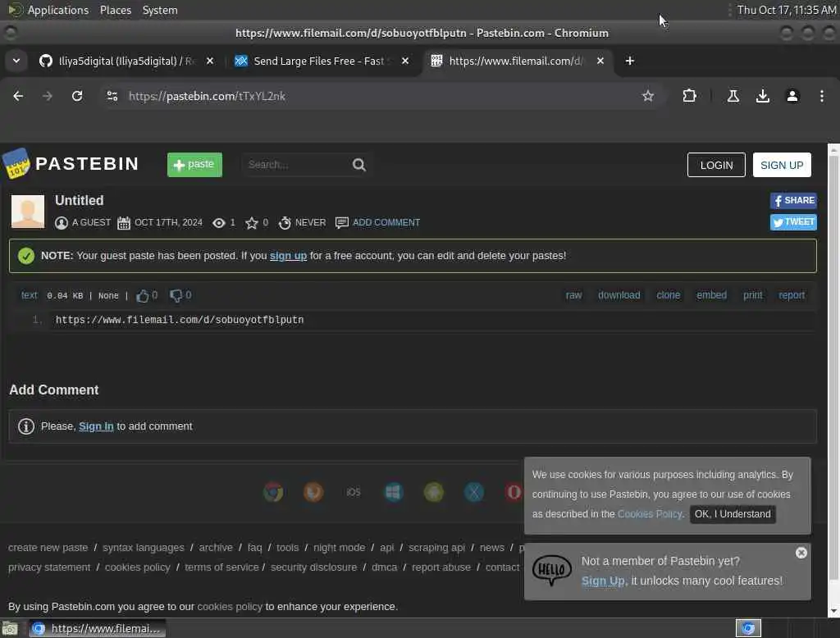Open the Applications menu

pos(58,10)
